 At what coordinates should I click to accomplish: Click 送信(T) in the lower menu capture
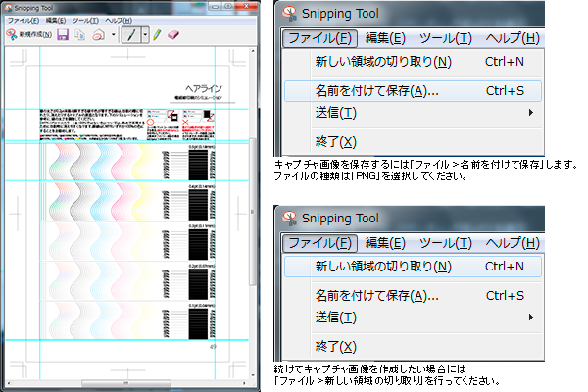pos(336,318)
